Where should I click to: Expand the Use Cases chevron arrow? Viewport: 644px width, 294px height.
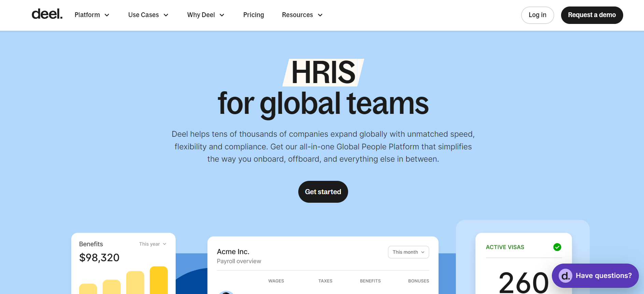pyautogui.click(x=166, y=15)
